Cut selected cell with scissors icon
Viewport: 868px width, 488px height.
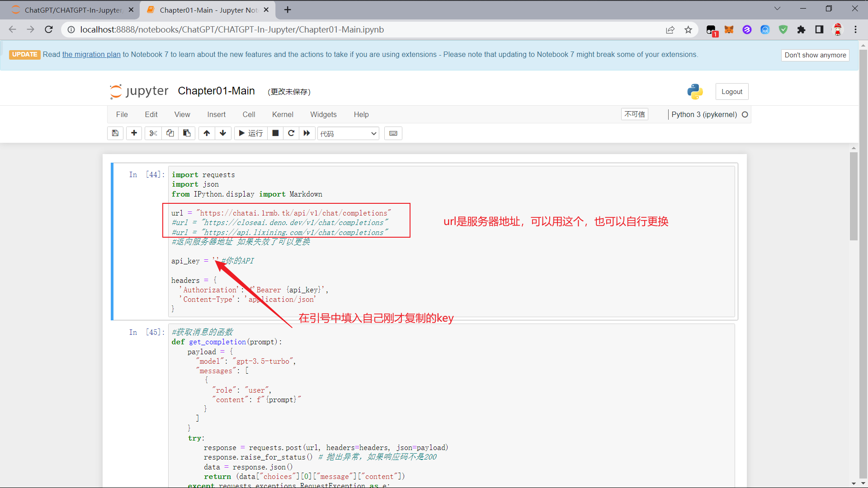point(153,133)
